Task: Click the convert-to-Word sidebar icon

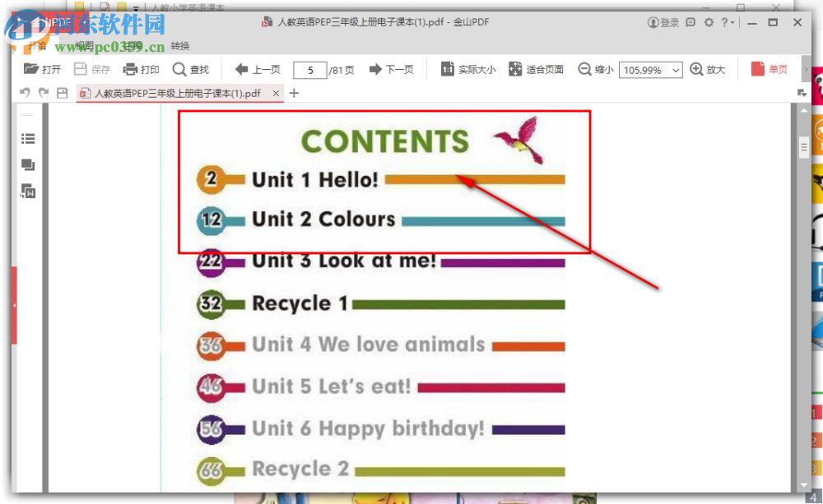Action: coord(28,192)
